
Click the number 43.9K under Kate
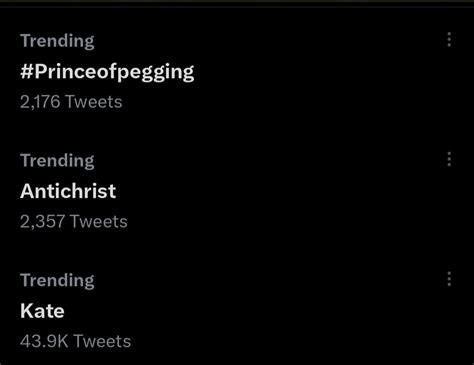click(x=44, y=341)
